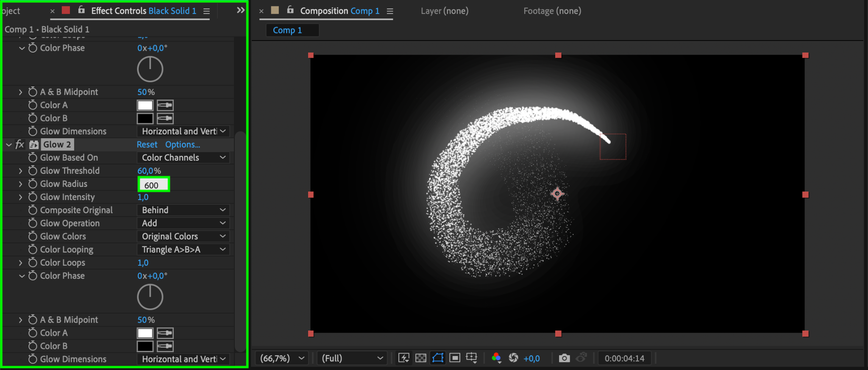This screenshot has height=370, width=868.
Task: Click the Show Channel color management icon
Action: point(496,358)
